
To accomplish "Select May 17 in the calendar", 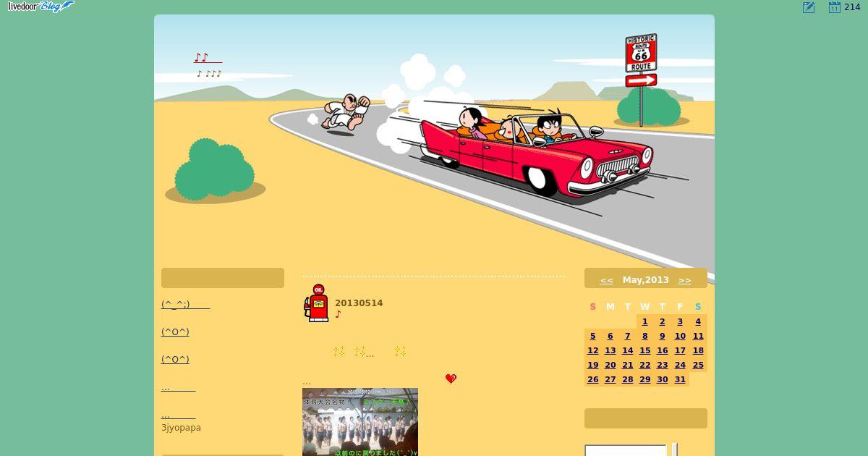I will [680, 350].
